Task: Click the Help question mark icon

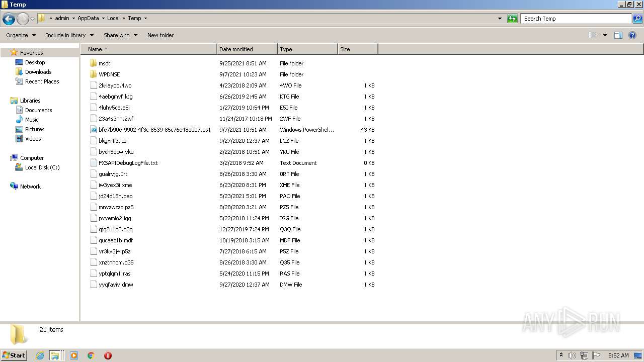Action: [x=633, y=35]
